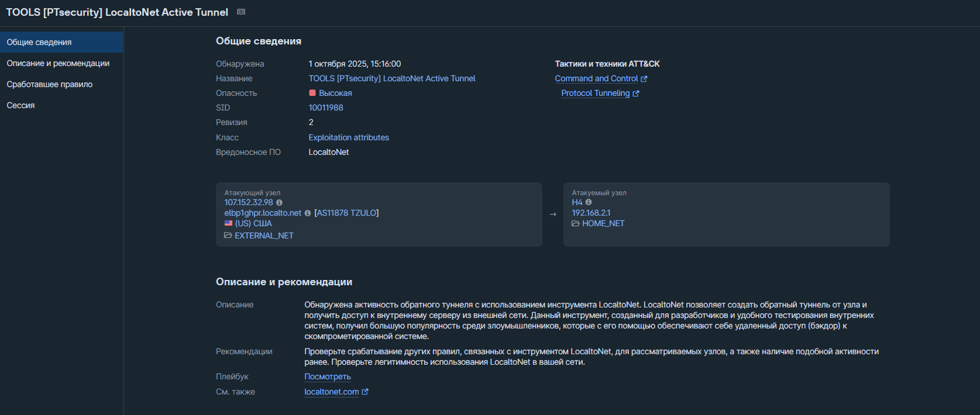Click the red high severity indicator square
The image size is (980, 415).
312,93
